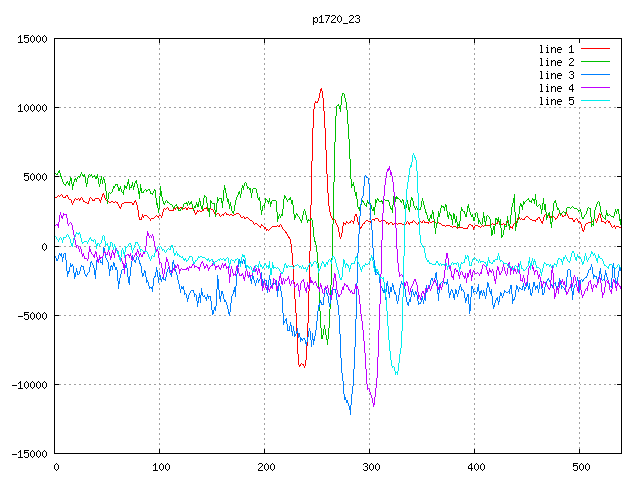Choose the "line 5" legend entry text

point(557,101)
